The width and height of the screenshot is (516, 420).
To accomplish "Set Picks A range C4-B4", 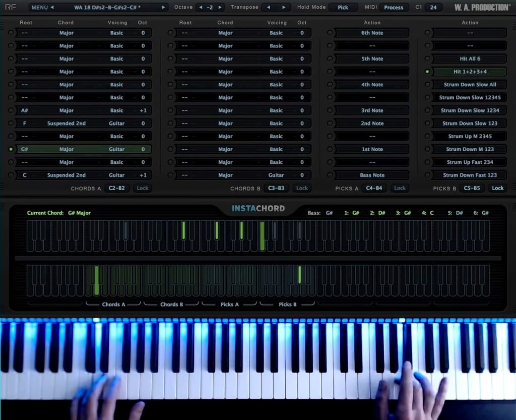I will (x=374, y=188).
